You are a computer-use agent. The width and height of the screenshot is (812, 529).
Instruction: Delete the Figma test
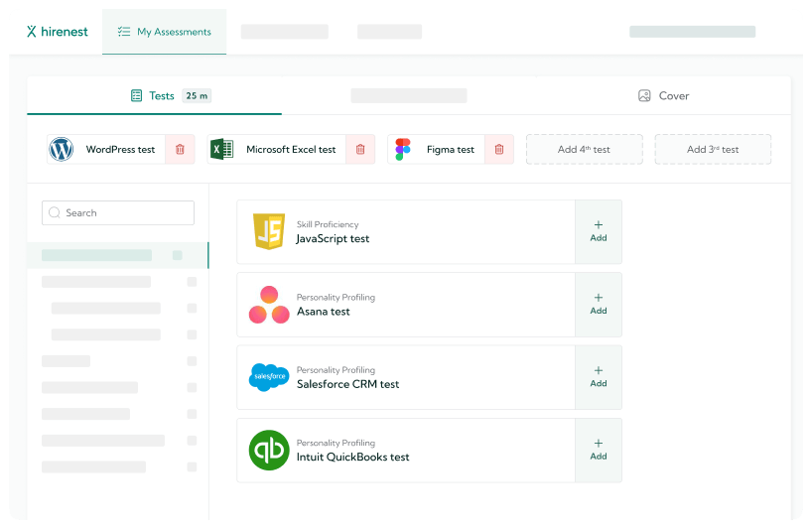(499, 149)
